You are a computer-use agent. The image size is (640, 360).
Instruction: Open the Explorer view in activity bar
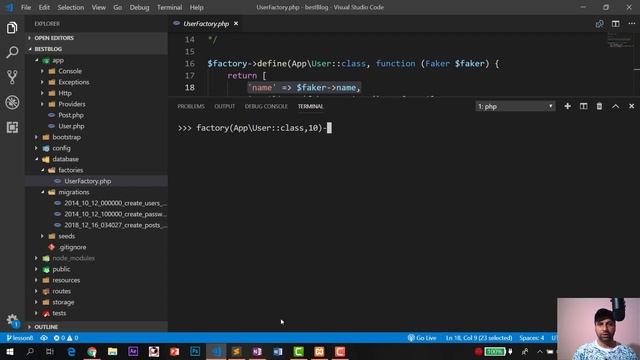[x=12, y=28]
